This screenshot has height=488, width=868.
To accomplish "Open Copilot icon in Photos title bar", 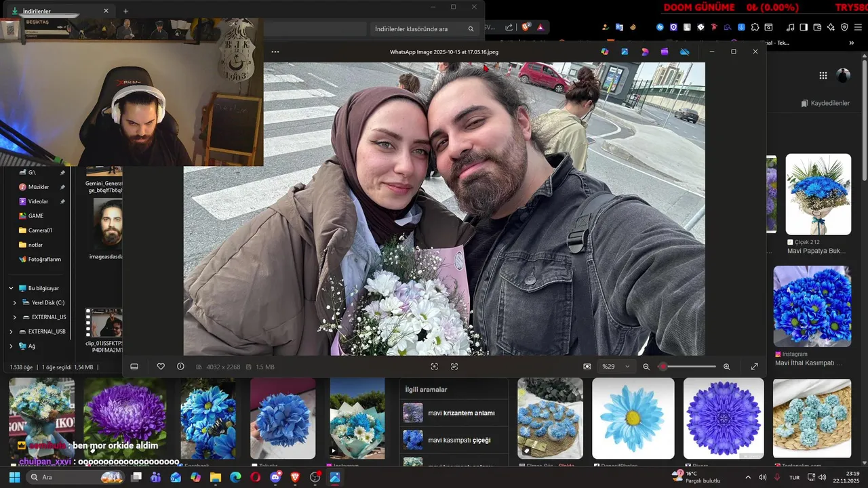I will tap(605, 52).
